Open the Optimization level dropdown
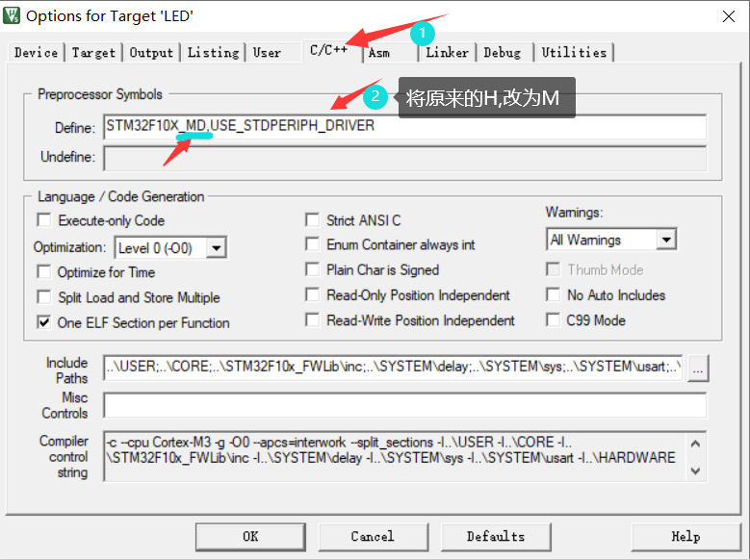The image size is (750, 560). click(x=217, y=248)
